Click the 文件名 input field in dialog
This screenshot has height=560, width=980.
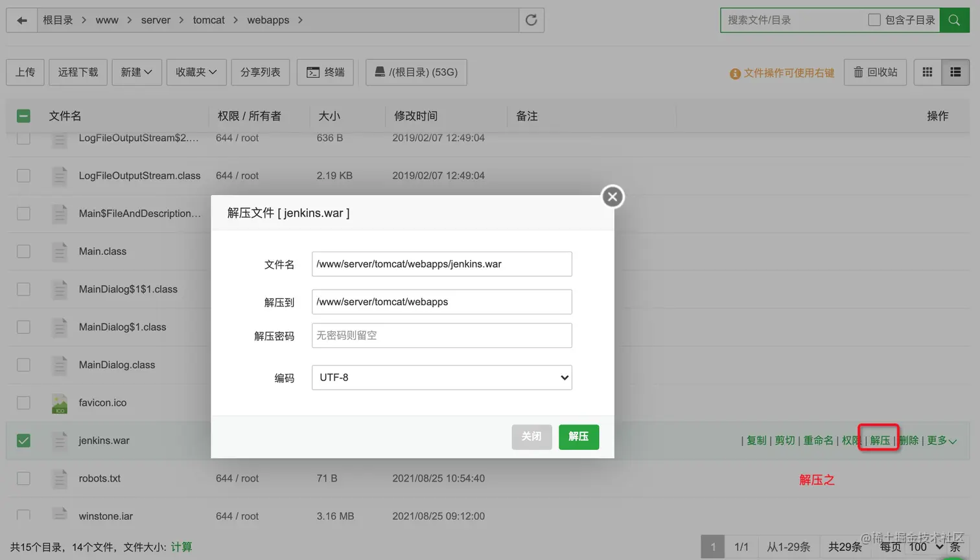pos(442,264)
